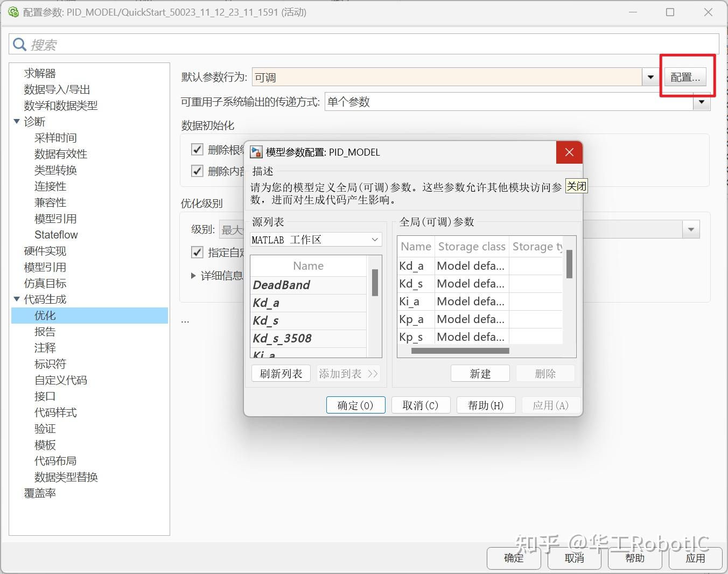728x574 pixels.
Task: Collapse the 诊断 tree section
Action: click(x=17, y=121)
